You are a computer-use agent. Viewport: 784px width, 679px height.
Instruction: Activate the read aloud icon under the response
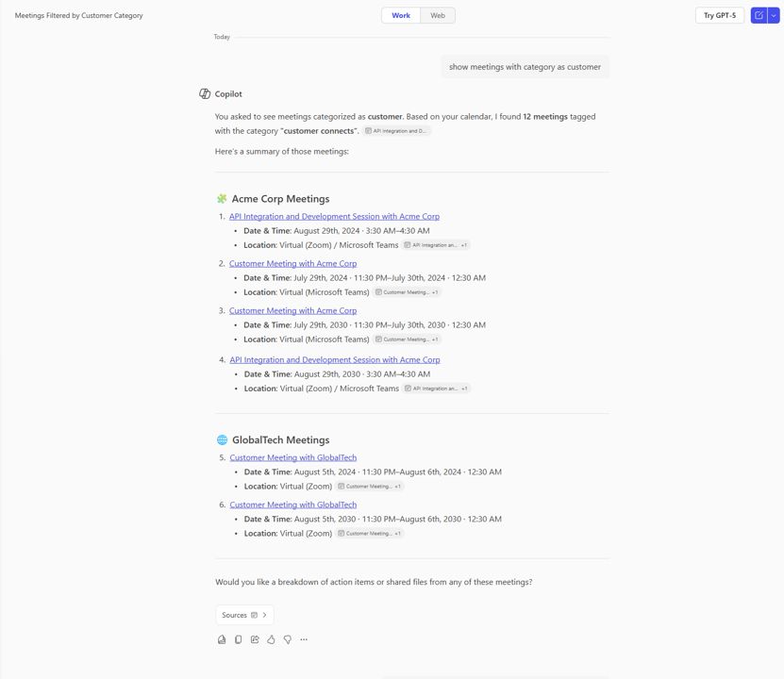click(x=222, y=639)
